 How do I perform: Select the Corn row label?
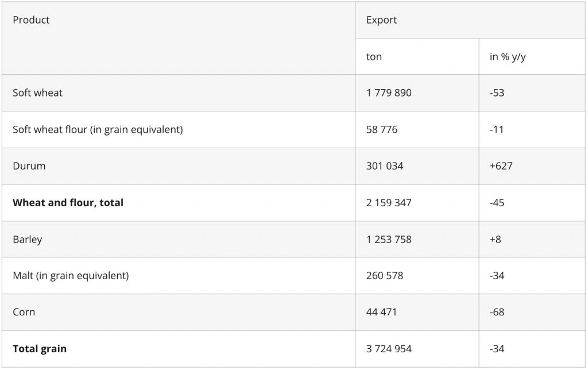(x=24, y=312)
